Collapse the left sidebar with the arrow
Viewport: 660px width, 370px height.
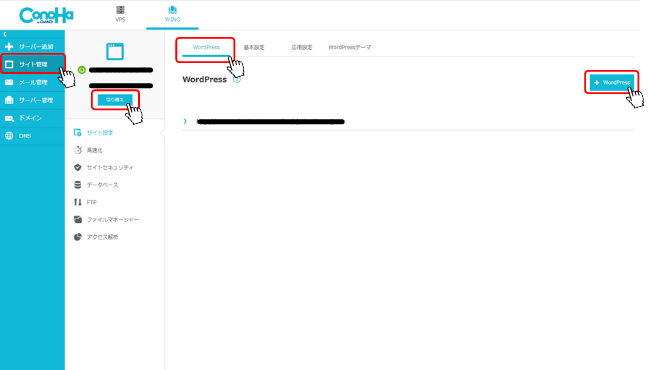[x=5, y=34]
